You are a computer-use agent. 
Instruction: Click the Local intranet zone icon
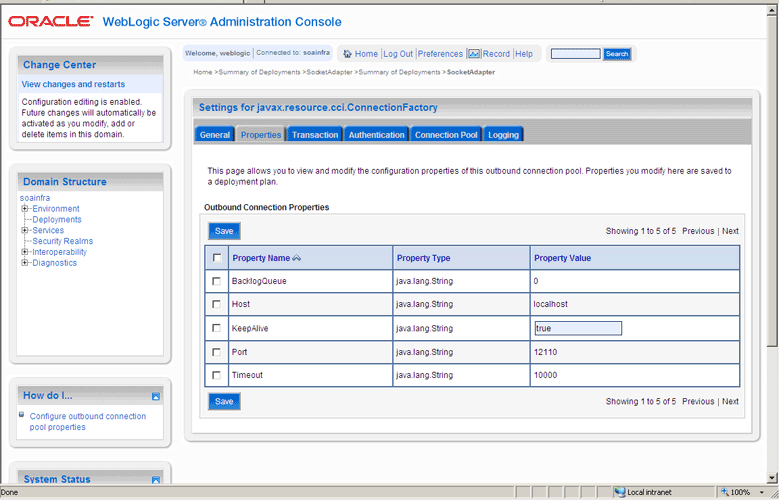pyautogui.click(x=620, y=493)
